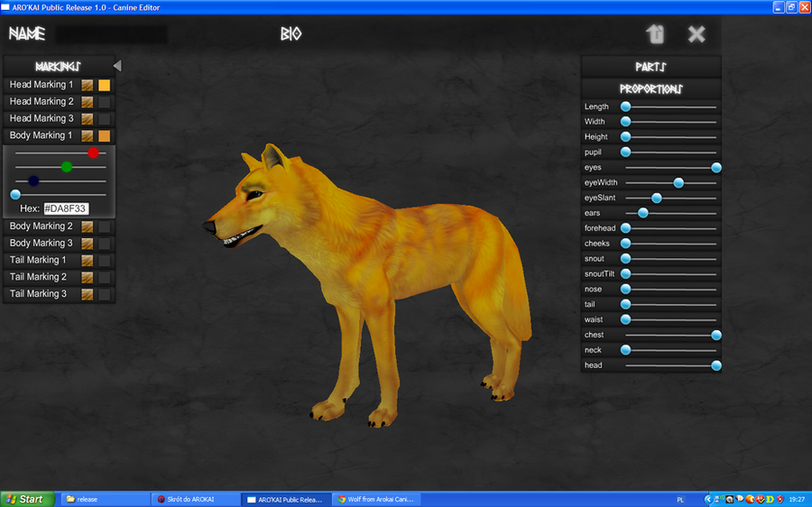Click the forehead slider handle
Screen dimensions: 812x507
pyautogui.click(x=625, y=228)
